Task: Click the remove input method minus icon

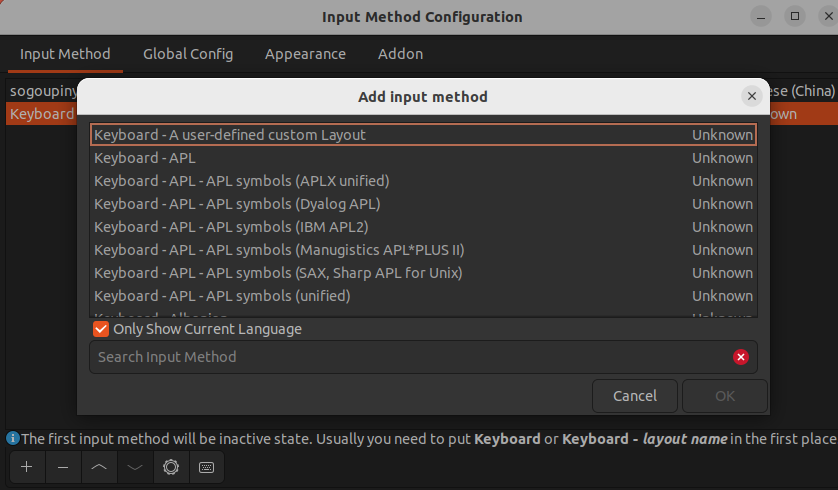Action: (x=63, y=467)
